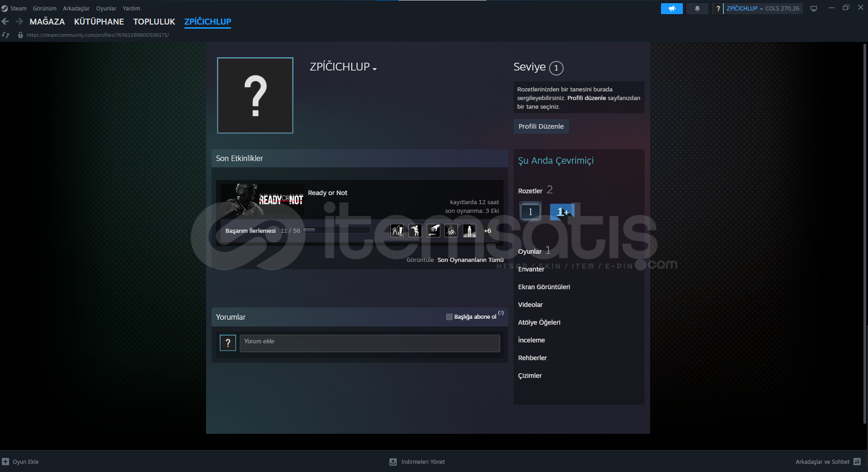The width and height of the screenshot is (868, 472).
Task: Click the Ready or Not game banner thumbnail
Action: [x=262, y=200]
